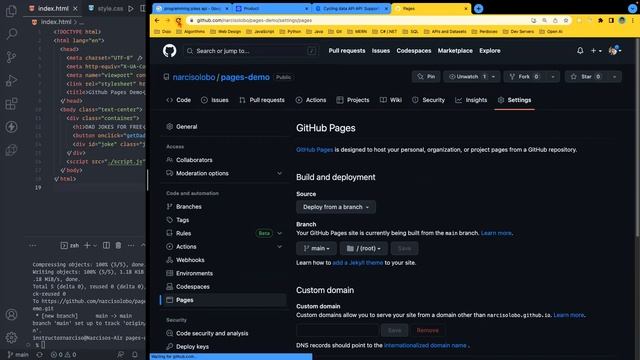Open Security repository tab
The image size is (640, 360).
click(x=428, y=100)
